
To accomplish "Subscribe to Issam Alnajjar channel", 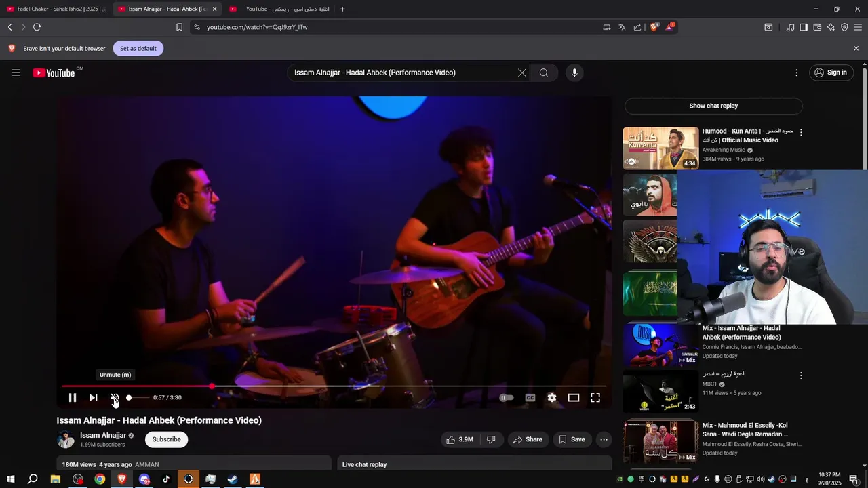I will point(166,439).
